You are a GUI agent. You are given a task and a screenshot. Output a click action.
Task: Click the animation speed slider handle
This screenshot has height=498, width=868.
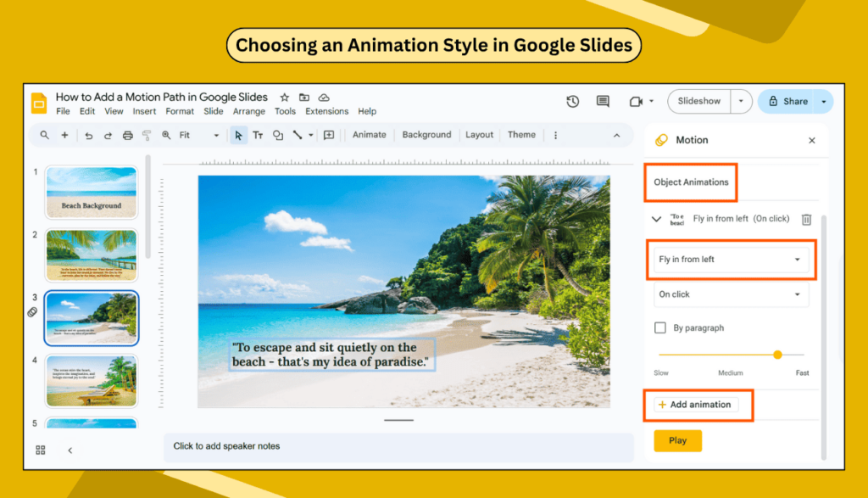777,355
